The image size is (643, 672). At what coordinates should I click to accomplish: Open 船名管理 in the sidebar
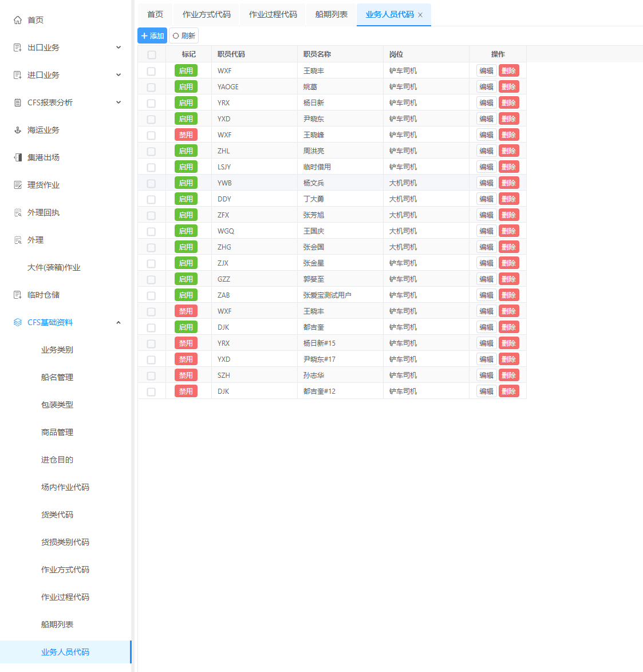pyautogui.click(x=57, y=377)
